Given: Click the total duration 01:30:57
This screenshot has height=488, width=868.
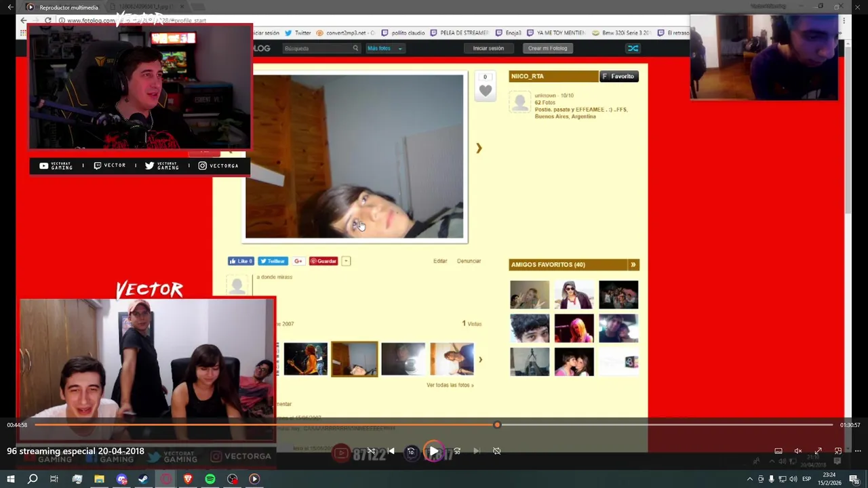Looking at the screenshot, I should pyautogui.click(x=850, y=425).
